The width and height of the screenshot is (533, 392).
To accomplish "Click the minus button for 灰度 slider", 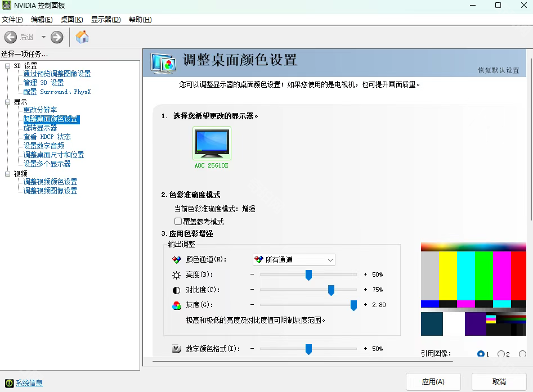I will [252, 305].
